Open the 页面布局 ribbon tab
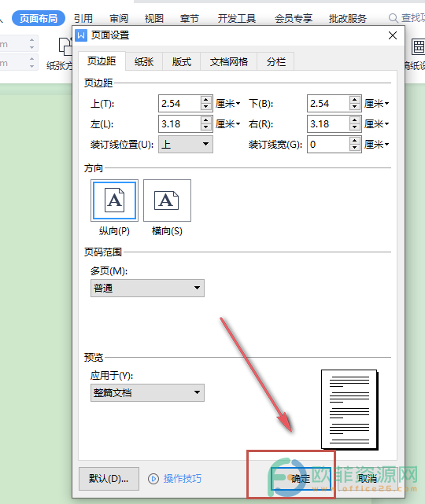425x504 pixels. pos(39,18)
